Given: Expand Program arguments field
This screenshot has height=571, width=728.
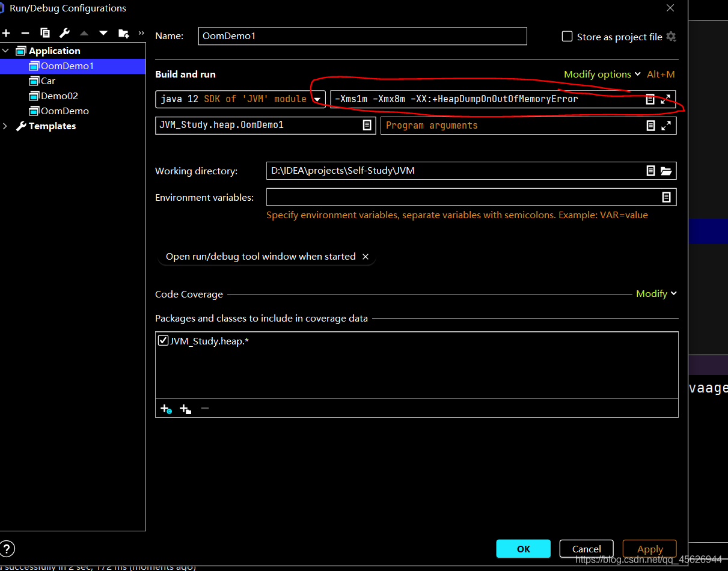Looking at the screenshot, I should click(666, 126).
